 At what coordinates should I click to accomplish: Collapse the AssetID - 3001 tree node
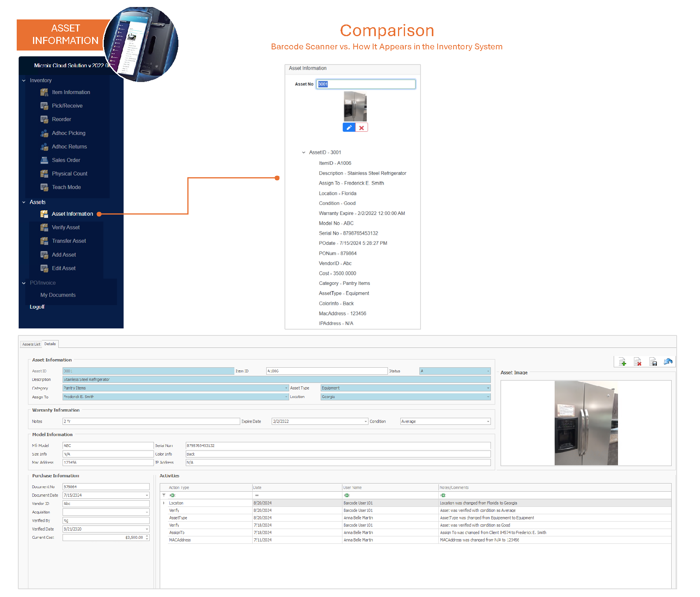(304, 153)
